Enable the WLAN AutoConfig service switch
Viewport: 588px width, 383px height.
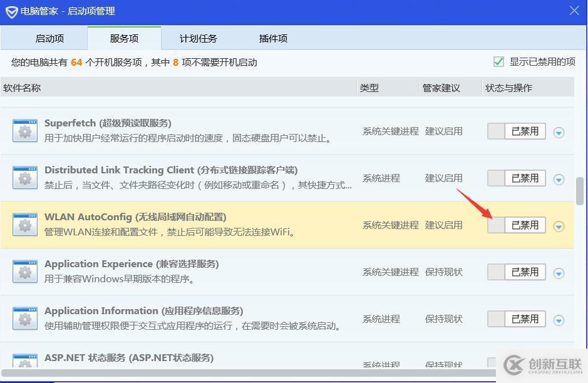(x=517, y=225)
